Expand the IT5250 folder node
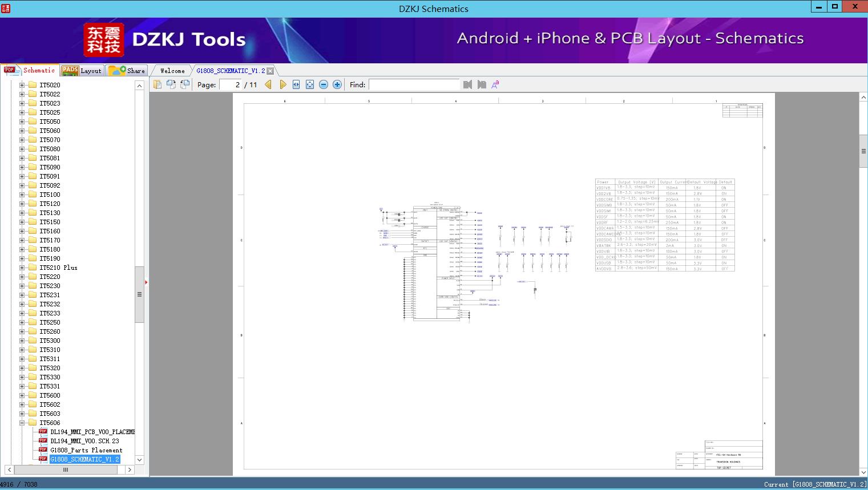Image resolution: width=868 pixels, height=490 pixels. [22, 322]
